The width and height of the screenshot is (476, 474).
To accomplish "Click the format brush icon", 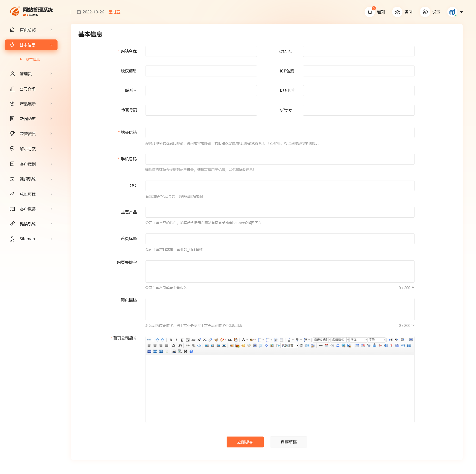I will click(216, 340).
